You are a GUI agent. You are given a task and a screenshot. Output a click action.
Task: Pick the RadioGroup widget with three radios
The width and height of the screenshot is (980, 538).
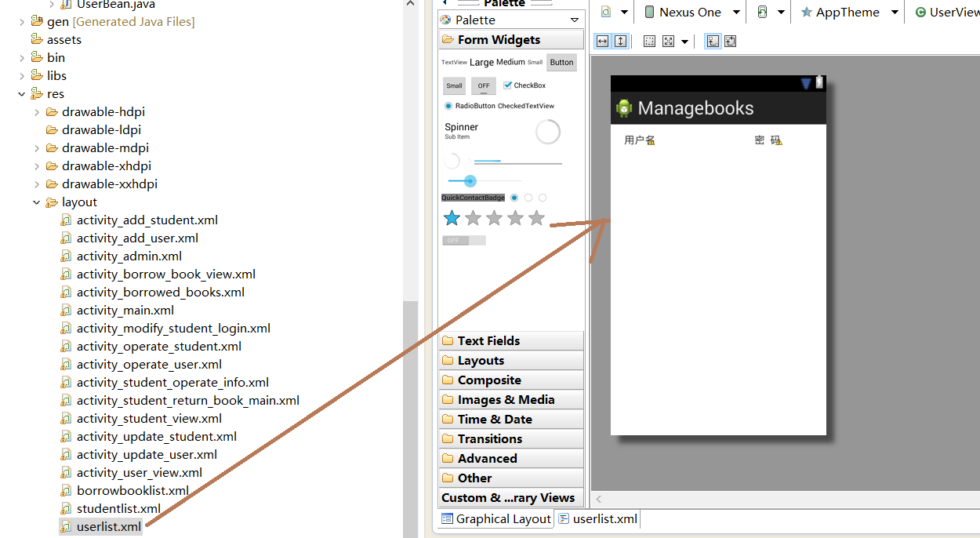point(528,198)
